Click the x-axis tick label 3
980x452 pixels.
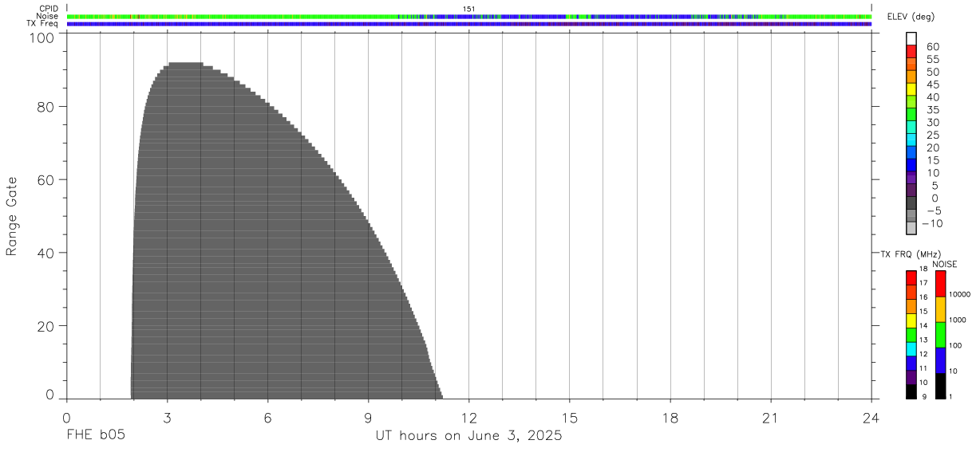pos(167,419)
